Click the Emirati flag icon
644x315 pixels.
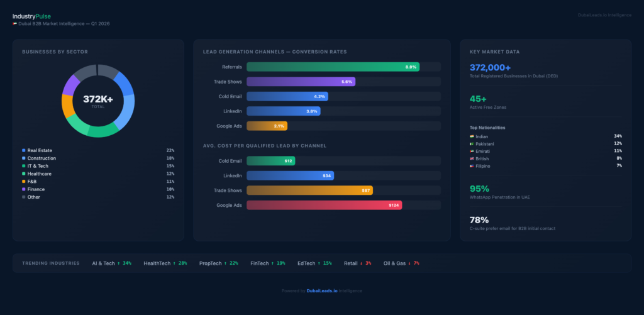pos(472,152)
